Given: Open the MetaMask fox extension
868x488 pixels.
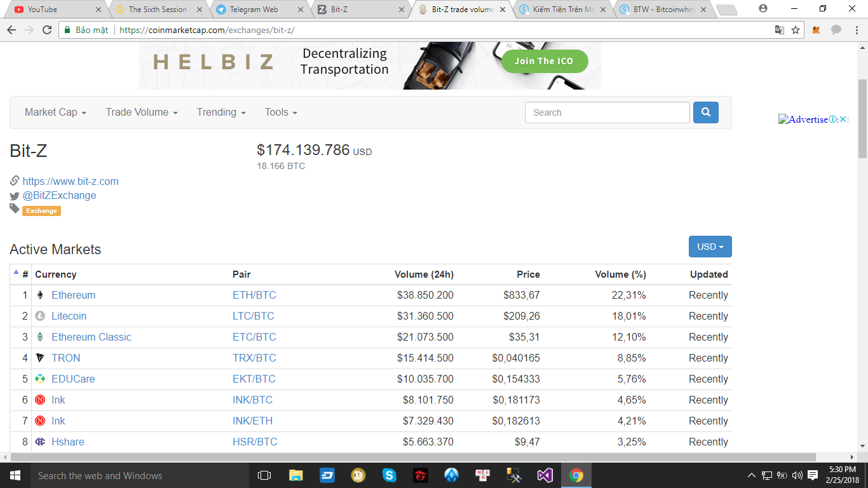Looking at the screenshot, I should point(817,30).
